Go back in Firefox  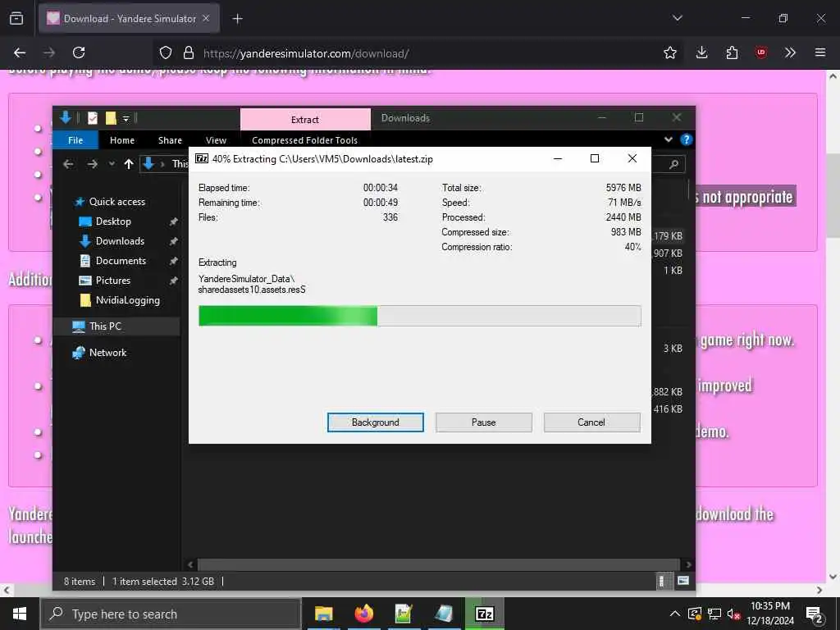tap(20, 52)
